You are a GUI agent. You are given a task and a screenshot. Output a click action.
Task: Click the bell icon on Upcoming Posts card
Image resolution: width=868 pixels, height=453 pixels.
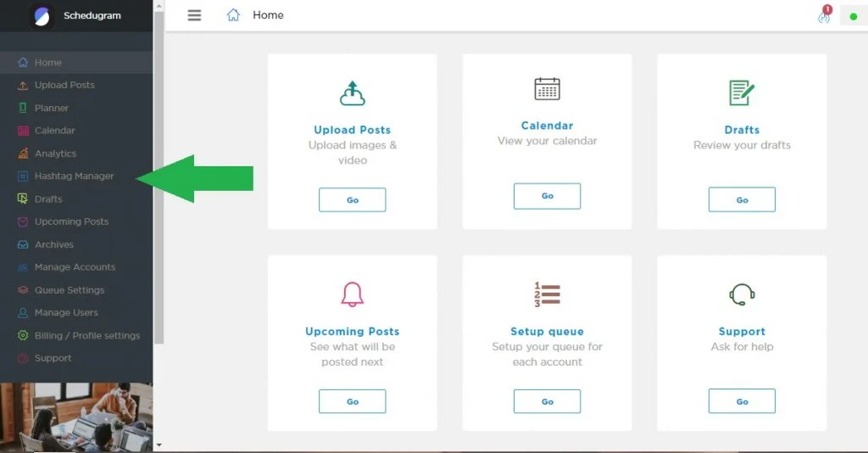(x=352, y=294)
